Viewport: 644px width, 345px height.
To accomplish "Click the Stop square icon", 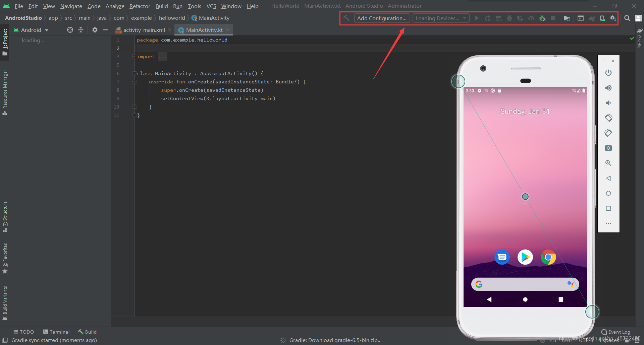I will (x=553, y=18).
